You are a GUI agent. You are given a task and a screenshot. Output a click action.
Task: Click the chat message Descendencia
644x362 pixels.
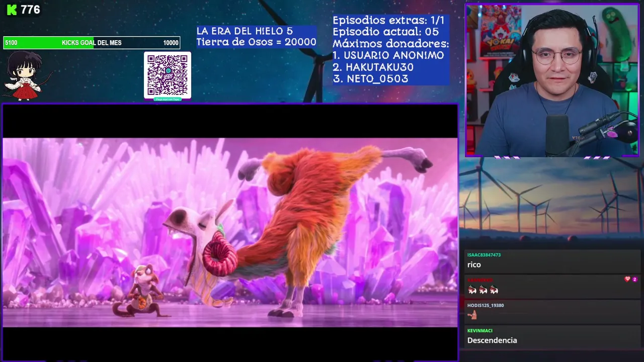492,340
